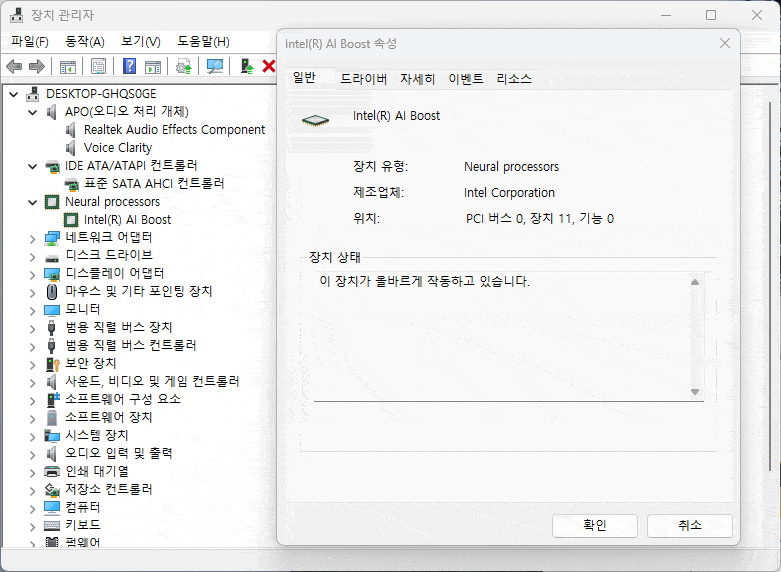Click the mouse icon beside 마우스 및 기타 포인팅 장치

pos(51,291)
